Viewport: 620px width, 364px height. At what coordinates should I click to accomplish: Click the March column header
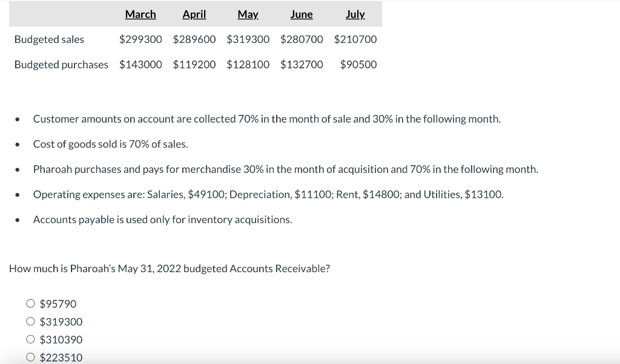(140, 14)
